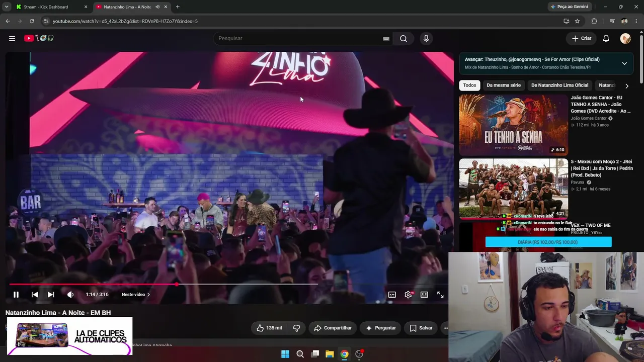Viewport: 644px width, 362px height.
Task: Dislike the video
Action: pyautogui.click(x=296, y=328)
